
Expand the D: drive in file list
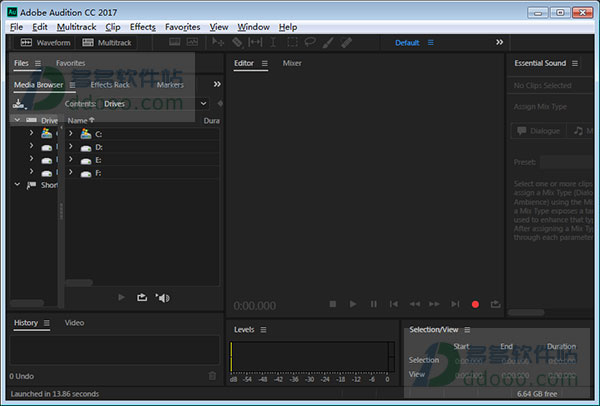[70, 147]
